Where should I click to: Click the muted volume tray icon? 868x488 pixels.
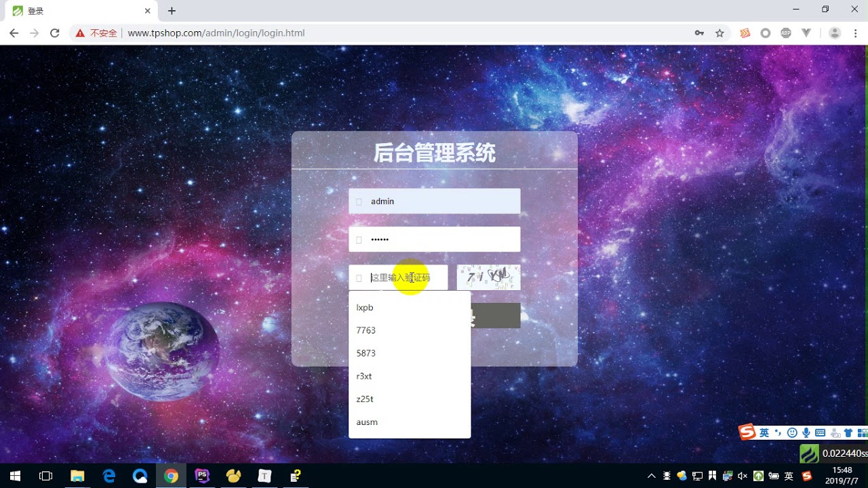743,476
